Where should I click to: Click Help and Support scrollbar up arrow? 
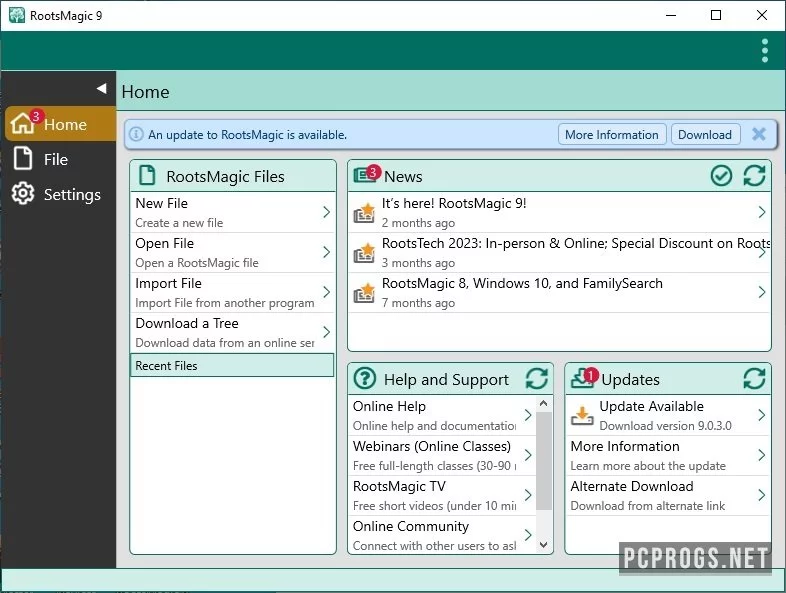544,404
